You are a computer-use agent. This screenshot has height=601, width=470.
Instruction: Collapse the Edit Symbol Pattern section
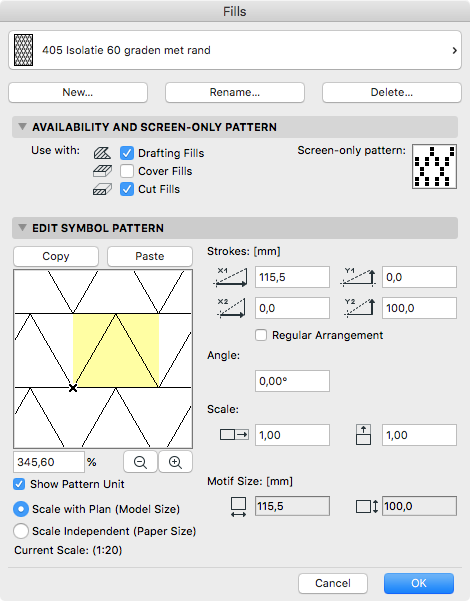(x=22, y=228)
